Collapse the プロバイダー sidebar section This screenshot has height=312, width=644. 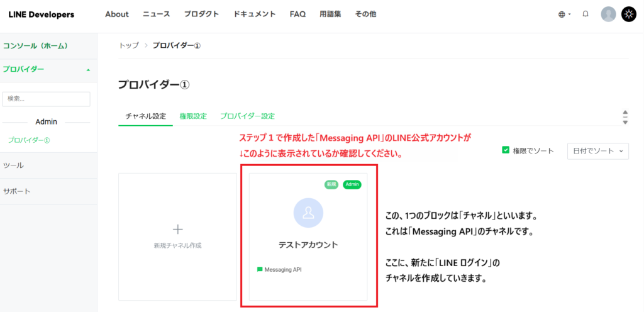pyautogui.click(x=88, y=70)
